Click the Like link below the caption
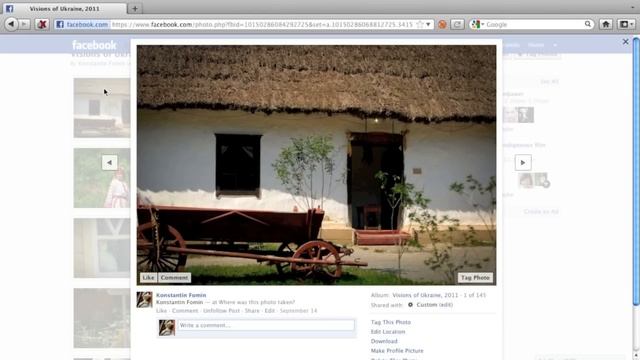Viewport: 640px width, 360px height. pos(161,311)
